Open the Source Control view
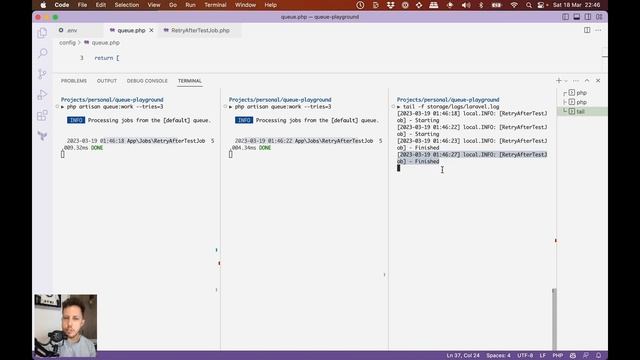The width and height of the screenshot is (640, 360). [x=42, y=74]
